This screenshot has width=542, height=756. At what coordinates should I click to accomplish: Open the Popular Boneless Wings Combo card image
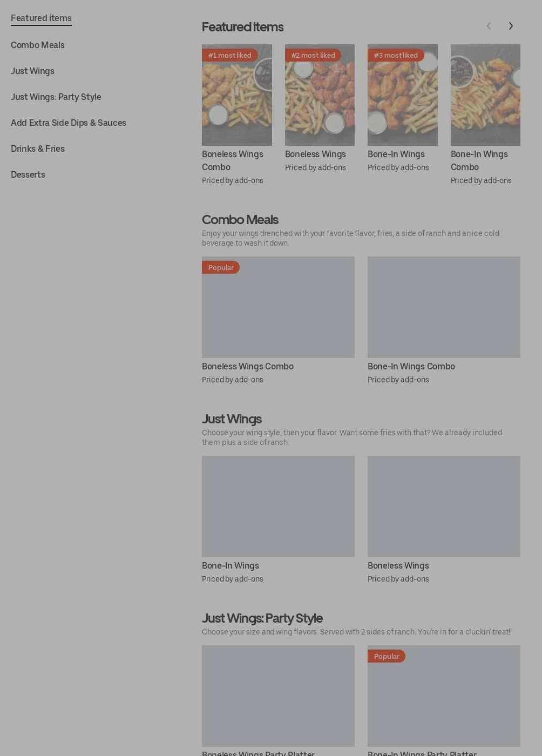click(x=278, y=307)
